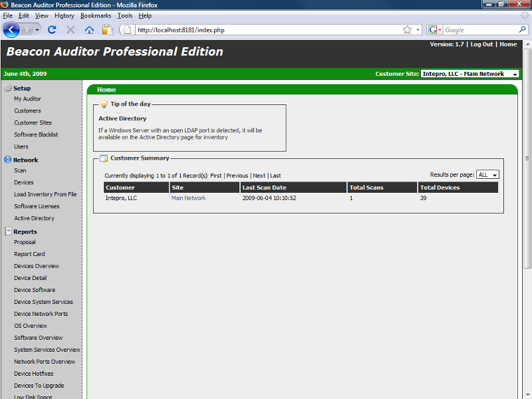532x399 pixels.
Task: Open the Device Network Ports report
Action: click(41, 314)
